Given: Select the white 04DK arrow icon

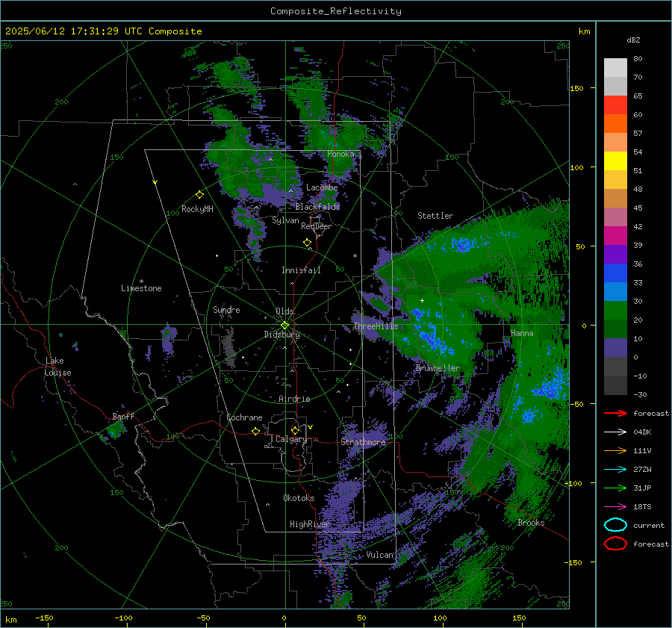Looking at the screenshot, I should 615,432.
